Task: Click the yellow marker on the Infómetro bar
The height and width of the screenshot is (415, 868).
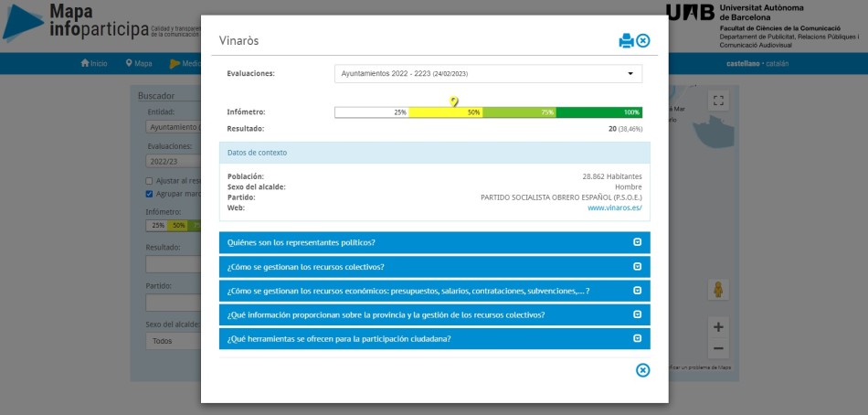Action: [x=454, y=101]
